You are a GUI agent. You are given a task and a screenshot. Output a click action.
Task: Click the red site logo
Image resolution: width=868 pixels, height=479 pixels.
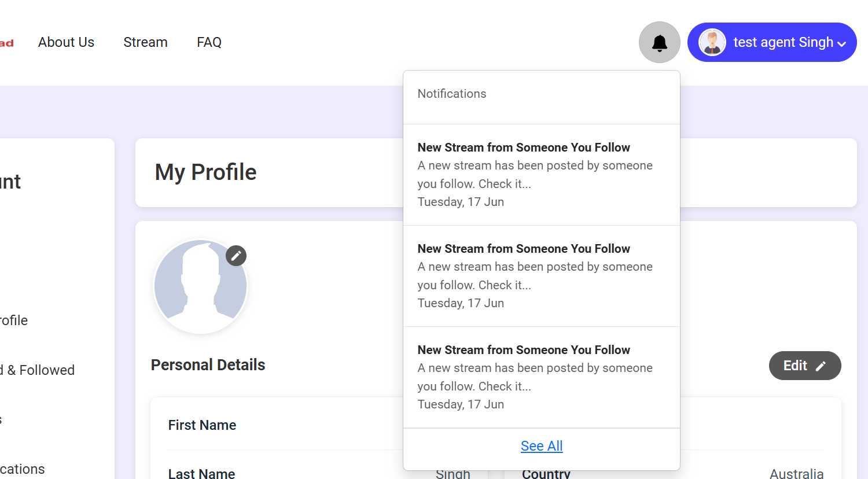(x=6, y=43)
